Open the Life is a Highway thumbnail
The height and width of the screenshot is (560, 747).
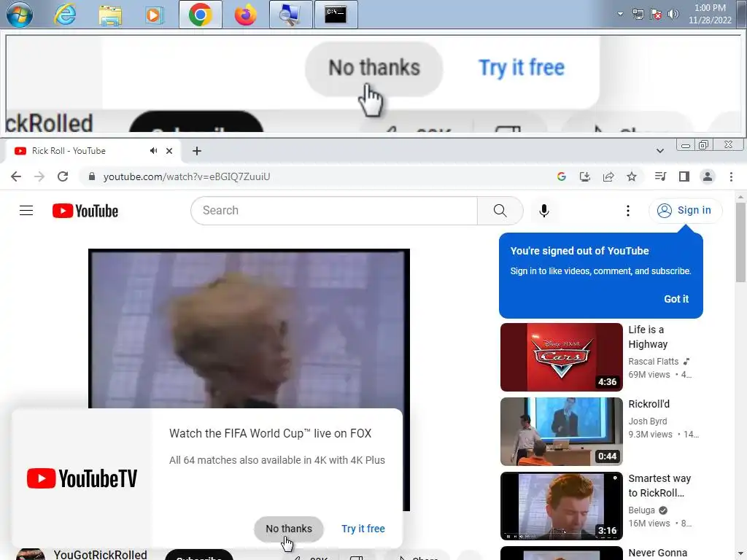562,357
